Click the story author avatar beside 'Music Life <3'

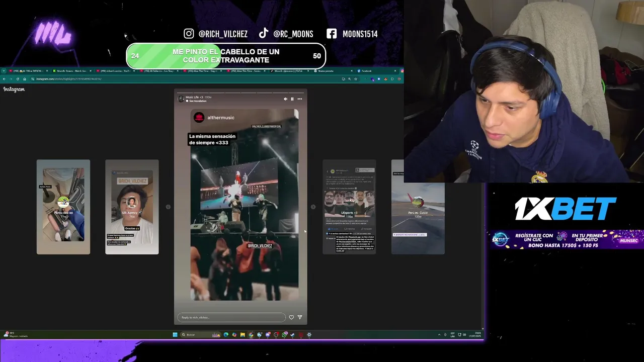click(181, 99)
